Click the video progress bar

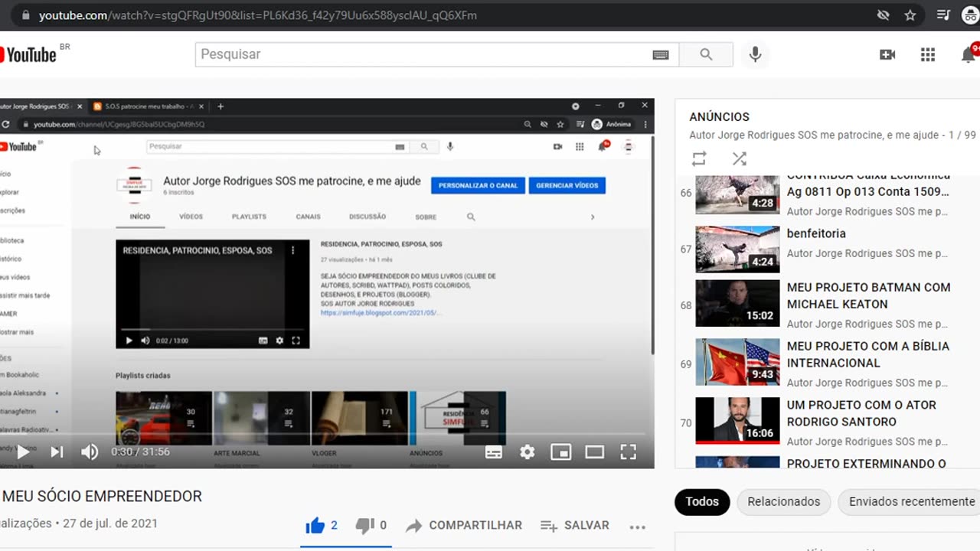pyautogui.click(x=327, y=435)
